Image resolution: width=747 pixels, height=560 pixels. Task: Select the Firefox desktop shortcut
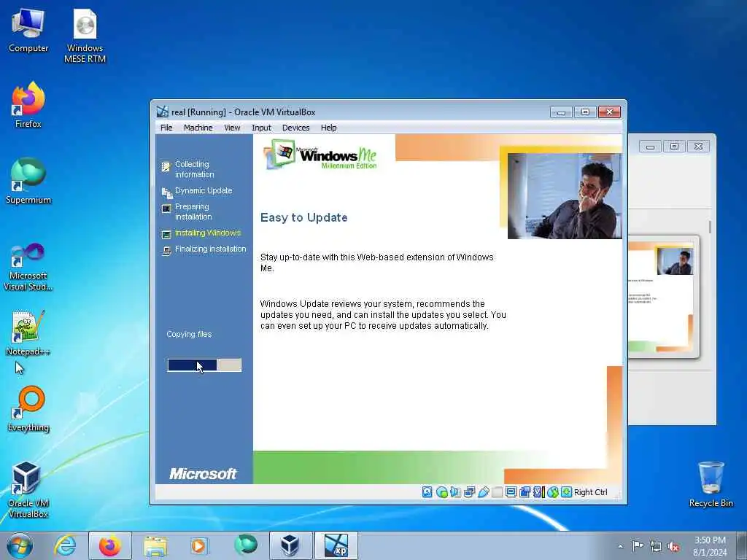pyautogui.click(x=28, y=105)
